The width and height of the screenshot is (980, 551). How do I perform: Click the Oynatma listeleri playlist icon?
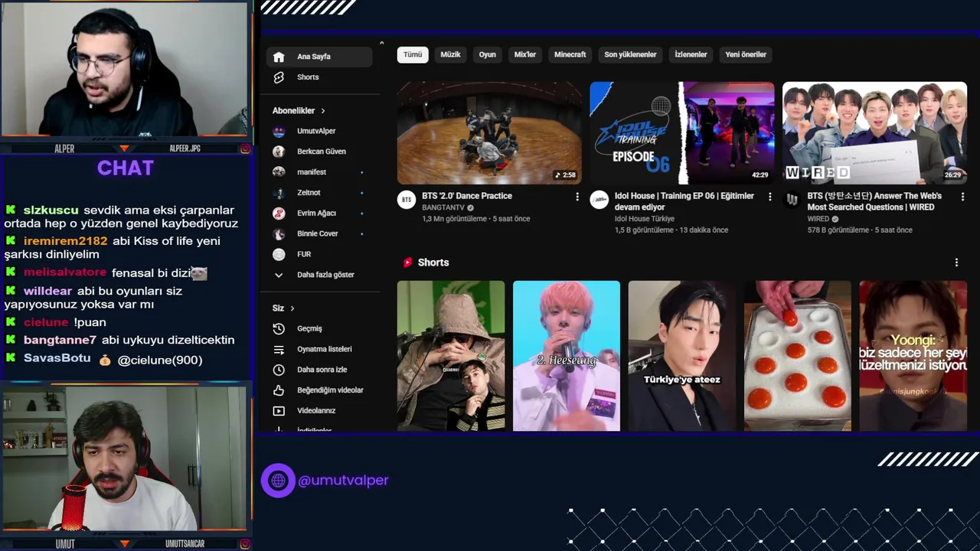click(279, 349)
